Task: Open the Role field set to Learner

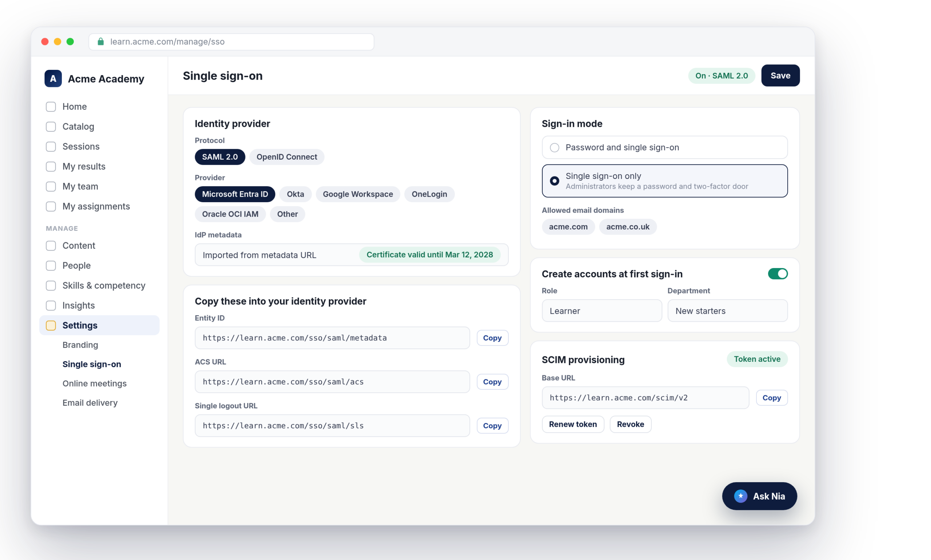Action: pos(602,311)
